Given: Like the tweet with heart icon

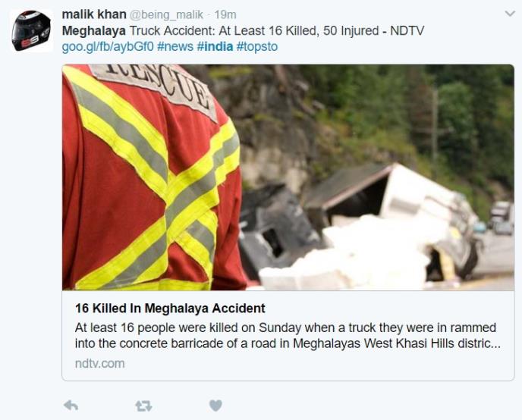Looking at the screenshot, I should click(215, 406).
